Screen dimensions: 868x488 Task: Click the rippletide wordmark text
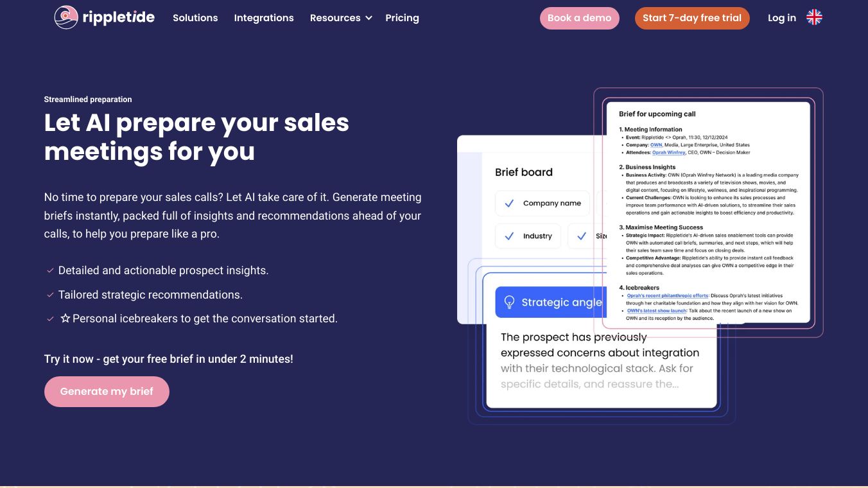[x=119, y=17]
